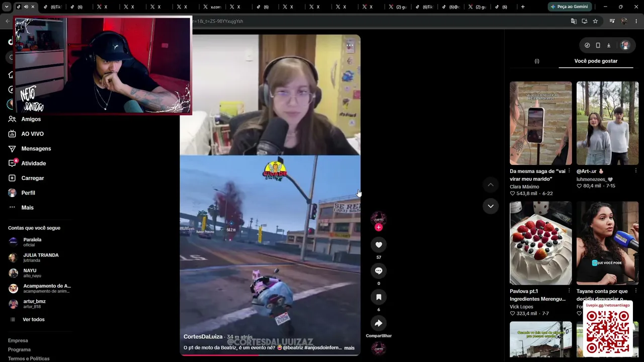Open AO VIVO live section
The image size is (644, 362).
click(x=26, y=134)
